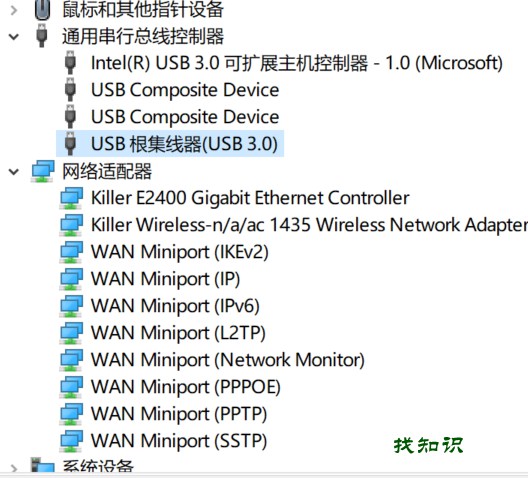Image resolution: width=528 pixels, height=478 pixels.
Task: Click the network adapters category icon 网络适配器
Action: coord(43,171)
